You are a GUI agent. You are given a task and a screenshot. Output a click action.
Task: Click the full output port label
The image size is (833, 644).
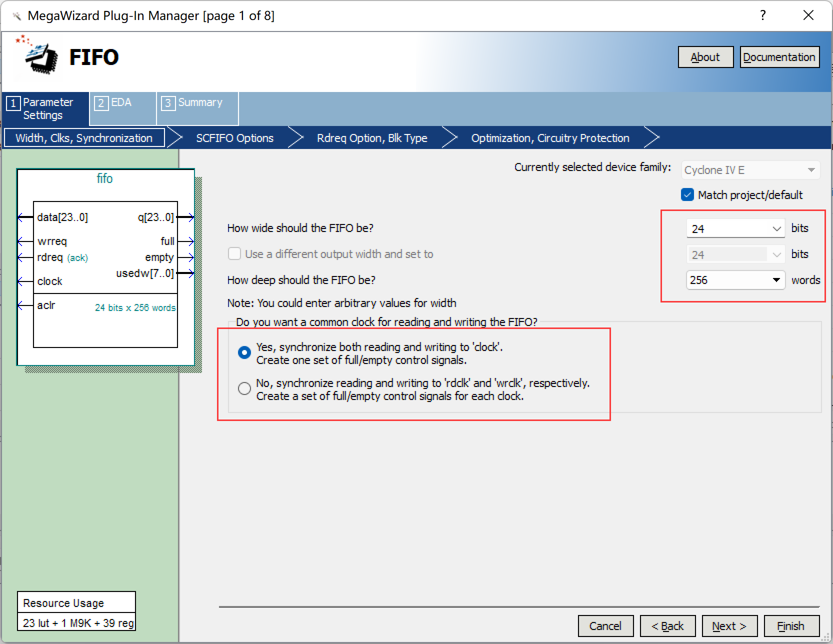pos(167,241)
